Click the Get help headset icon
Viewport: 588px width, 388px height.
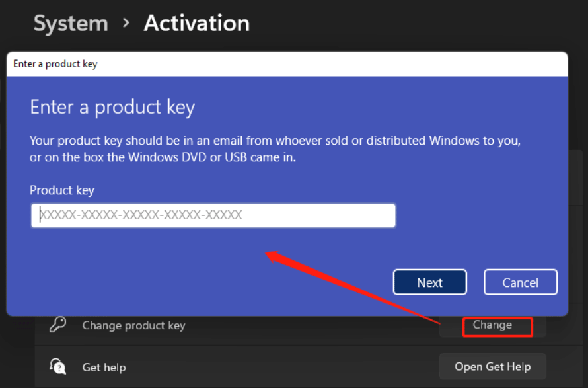pyautogui.click(x=58, y=367)
